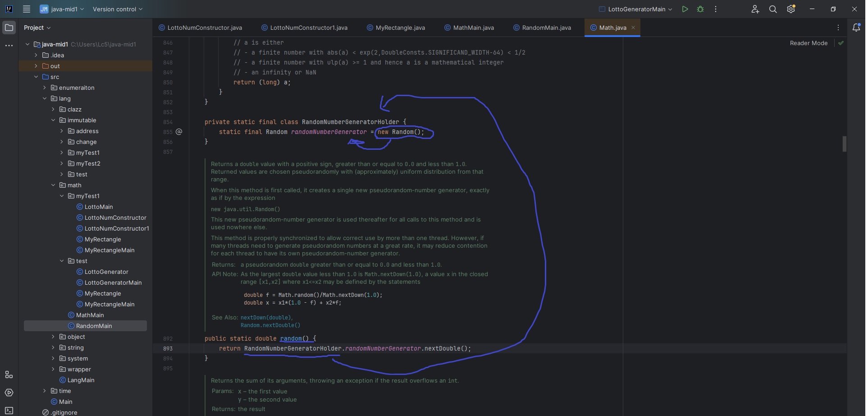Expand the enumeraiton package
The image size is (868, 416).
45,88
